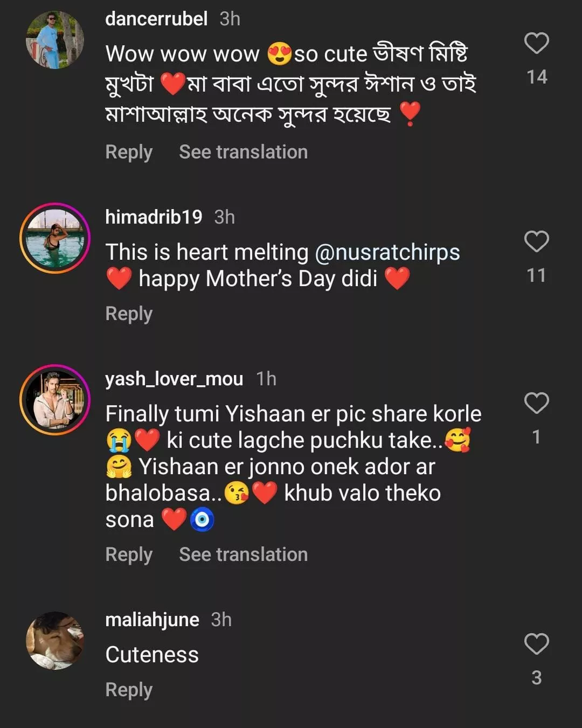Viewport: 582px width, 728px height.
Task: View the 14 likes count on dancerrubel's comment
Action: [537, 77]
